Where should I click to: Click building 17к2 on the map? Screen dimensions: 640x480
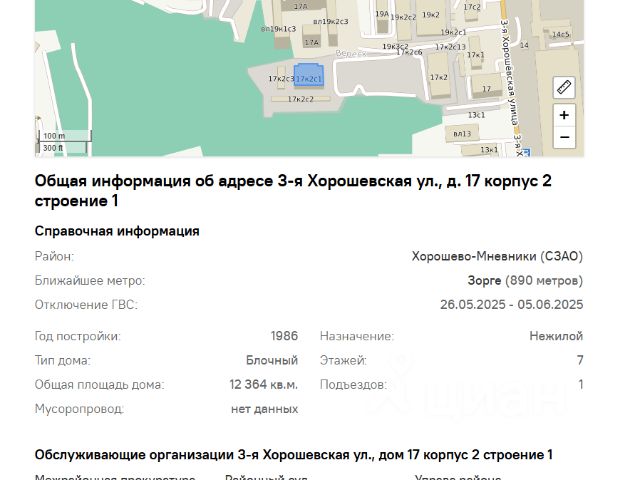438,77
